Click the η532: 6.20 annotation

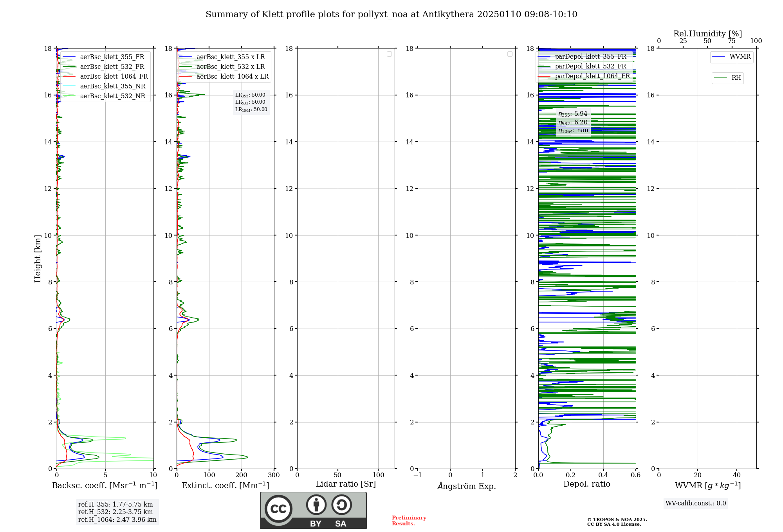coord(573,122)
